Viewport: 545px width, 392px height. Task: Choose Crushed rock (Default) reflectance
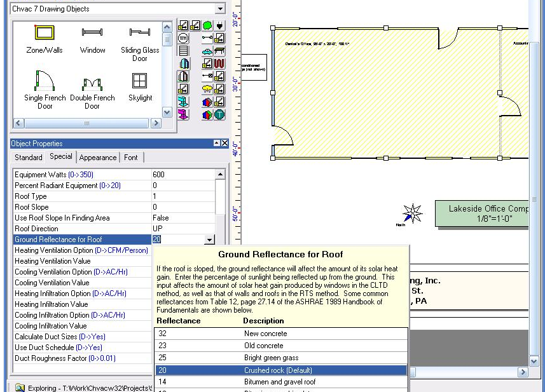pos(281,370)
